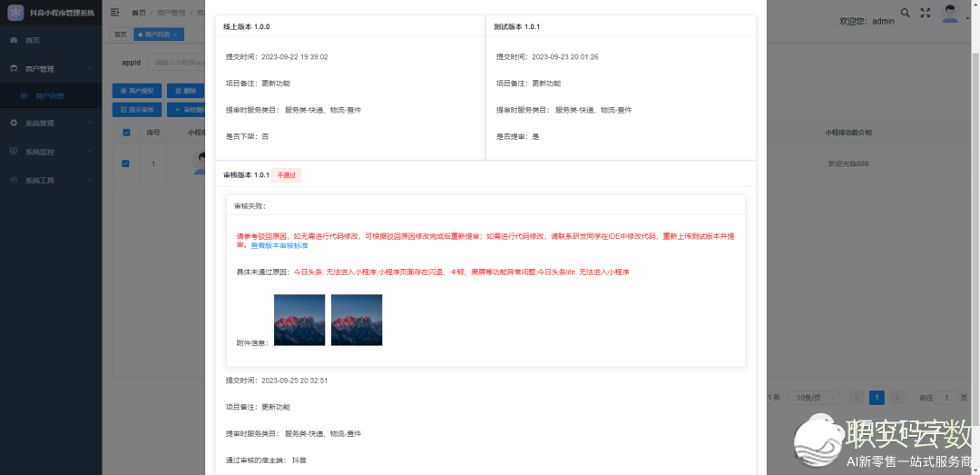Open the second attachment mountain thumbnail

[x=357, y=320]
